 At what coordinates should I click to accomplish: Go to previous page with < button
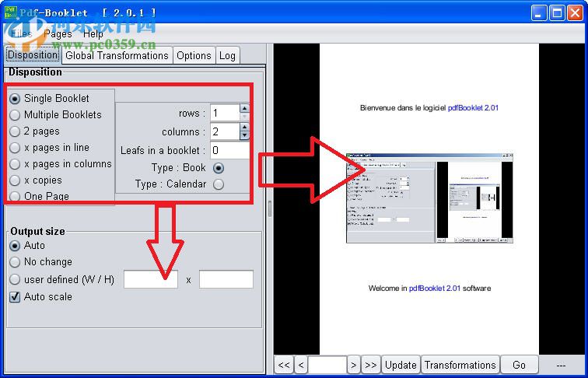(x=301, y=365)
